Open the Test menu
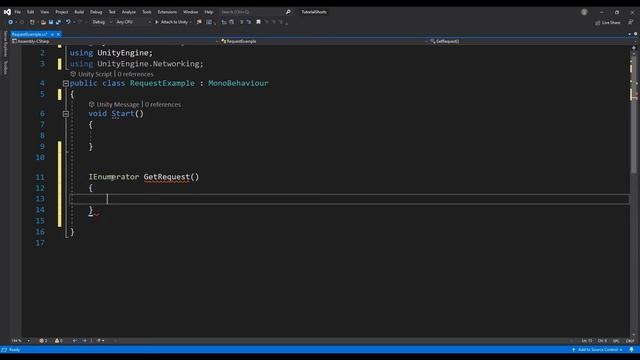The height and width of the screenshot is (360, 640). (x=112, y=12)
